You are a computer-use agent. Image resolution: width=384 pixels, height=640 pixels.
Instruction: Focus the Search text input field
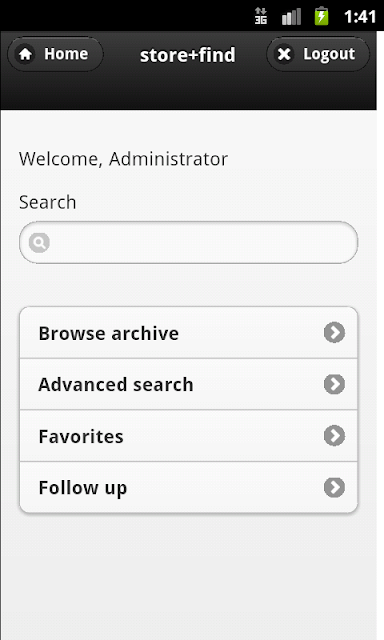tap(189, 243)
